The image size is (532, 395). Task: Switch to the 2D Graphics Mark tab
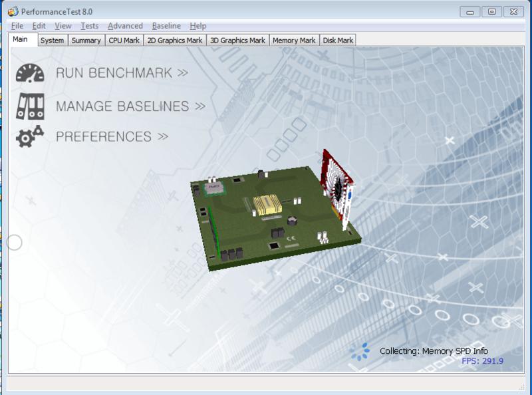click(175, 41)
